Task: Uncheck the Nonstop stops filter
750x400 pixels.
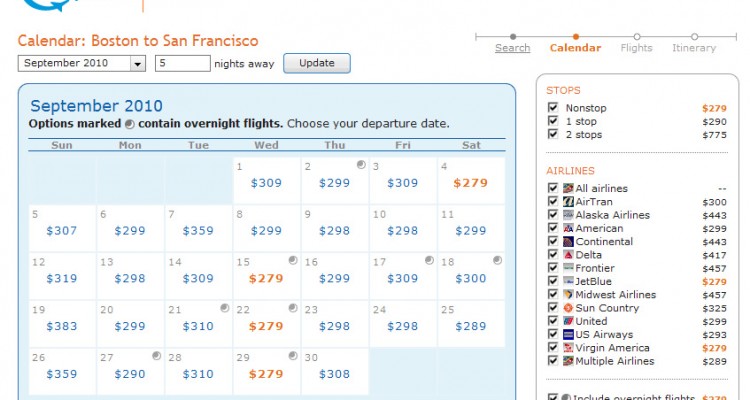Action: (x=553, y=108)
